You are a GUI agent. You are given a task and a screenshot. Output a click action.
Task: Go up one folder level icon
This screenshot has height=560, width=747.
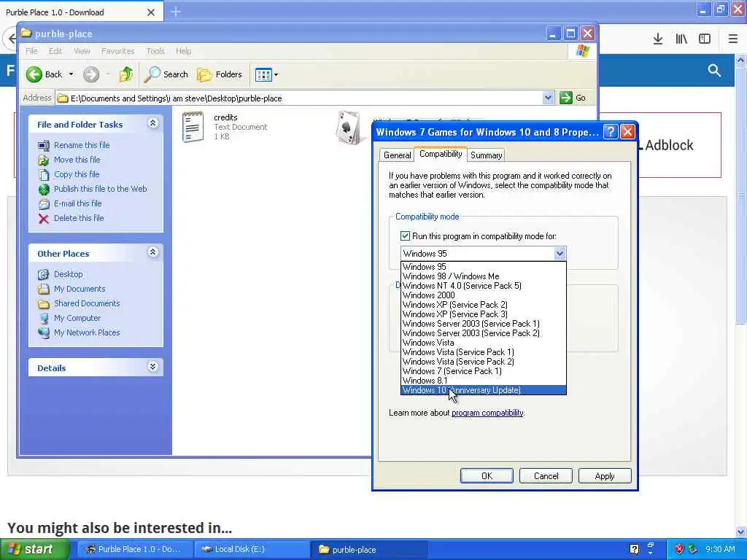(126, 74)
